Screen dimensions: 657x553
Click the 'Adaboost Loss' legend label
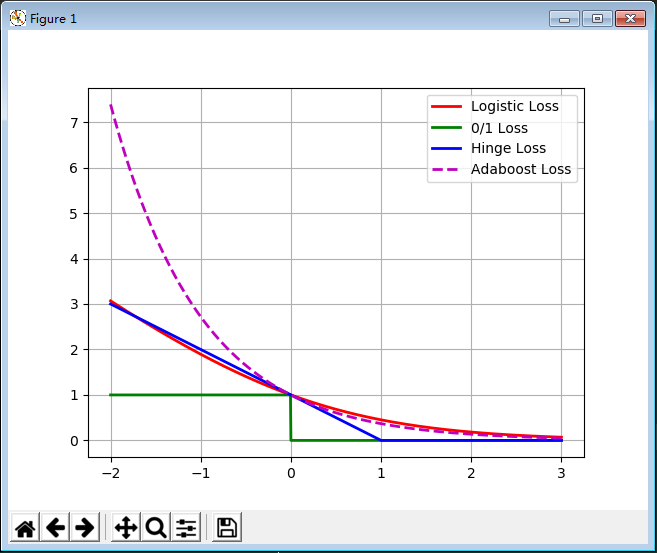[521, 169]
